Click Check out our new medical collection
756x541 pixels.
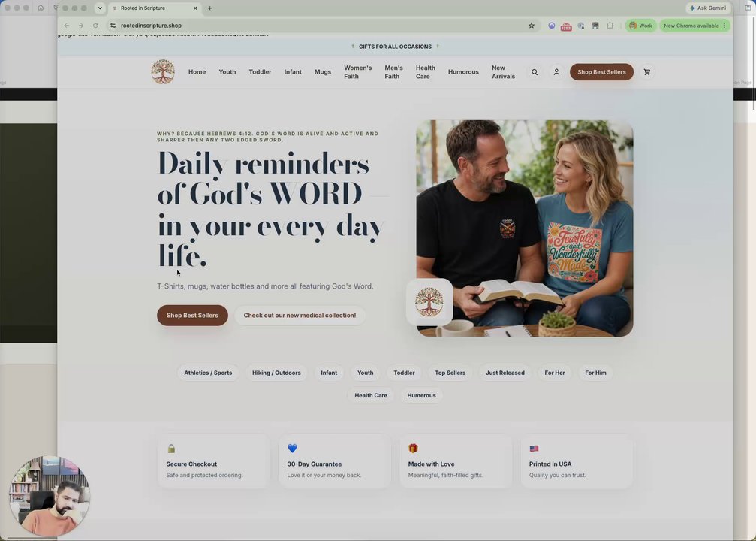[x=300, y=315]
